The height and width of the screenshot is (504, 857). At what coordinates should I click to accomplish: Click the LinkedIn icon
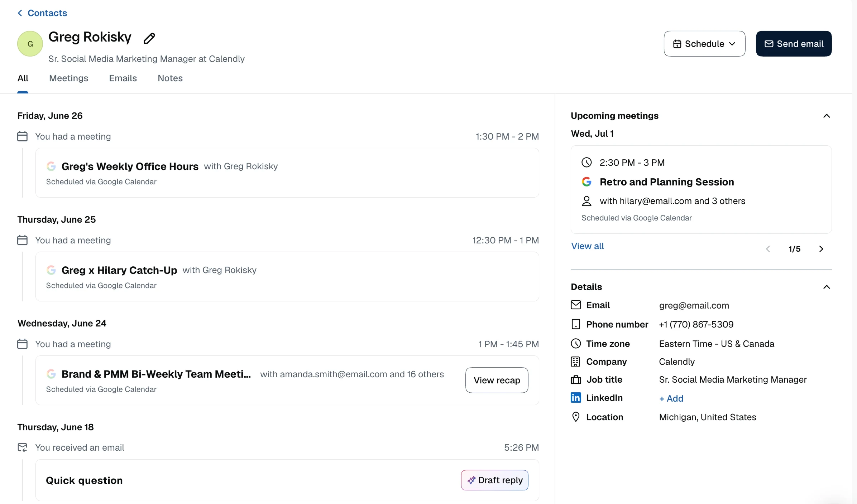tap(576, 398)
